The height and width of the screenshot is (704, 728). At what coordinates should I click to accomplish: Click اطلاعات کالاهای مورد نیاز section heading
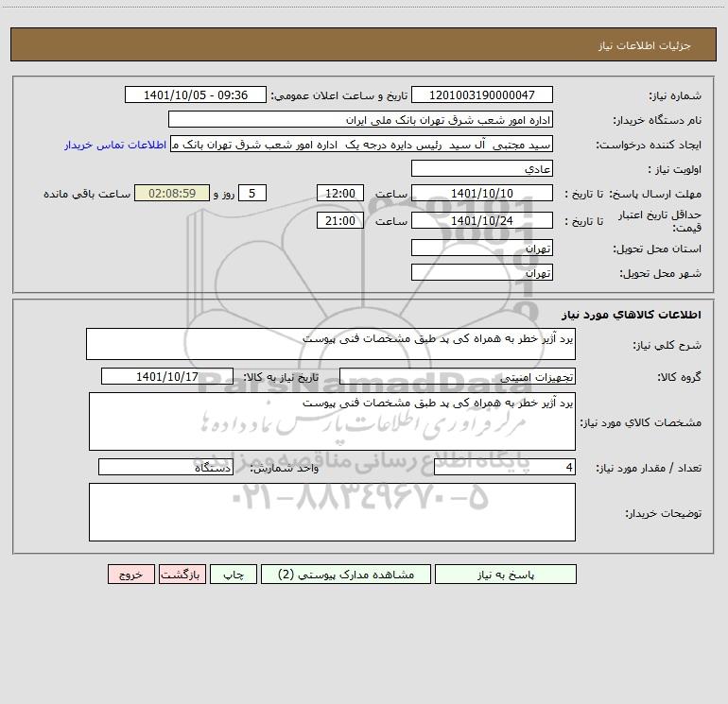(x=632, y=315)
